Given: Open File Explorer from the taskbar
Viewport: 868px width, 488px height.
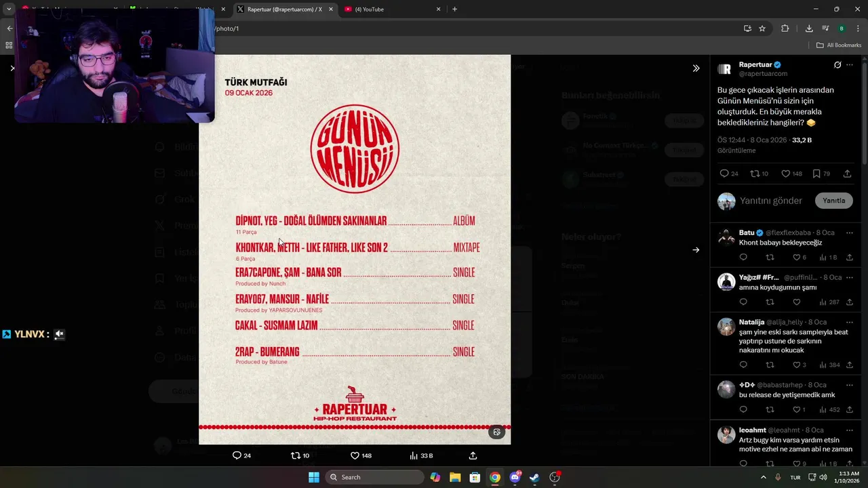Looking at the screenshot, I should pyautogui.click(x=455, y=477).
